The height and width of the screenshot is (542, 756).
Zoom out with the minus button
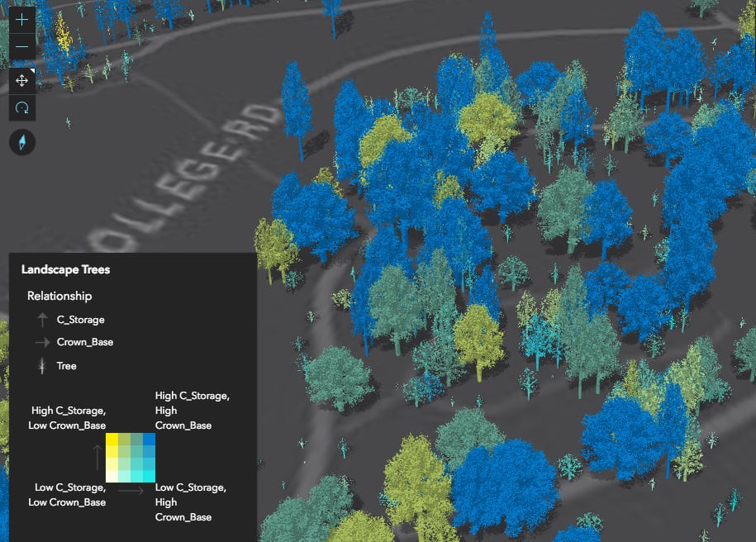tap(21, 47)
